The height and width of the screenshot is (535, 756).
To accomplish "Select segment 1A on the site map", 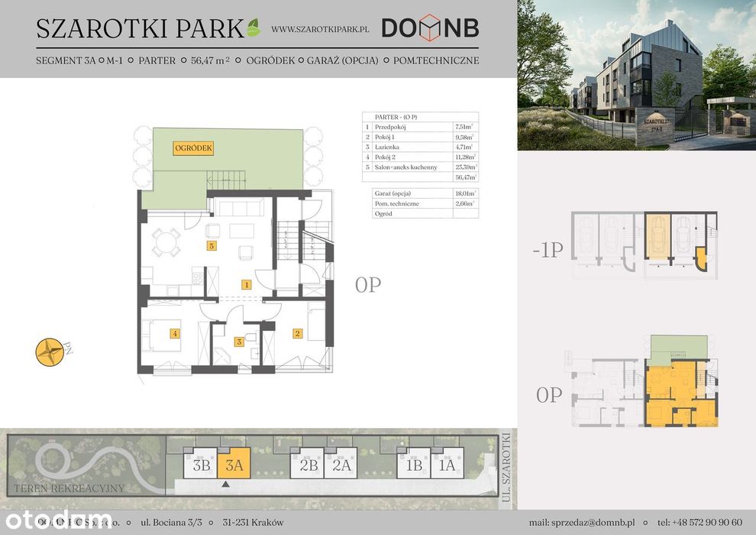I will tap(447, 463).
